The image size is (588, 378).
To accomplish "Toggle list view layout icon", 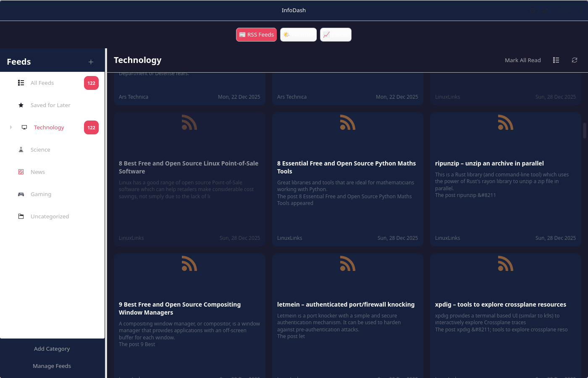I will 556,60.
